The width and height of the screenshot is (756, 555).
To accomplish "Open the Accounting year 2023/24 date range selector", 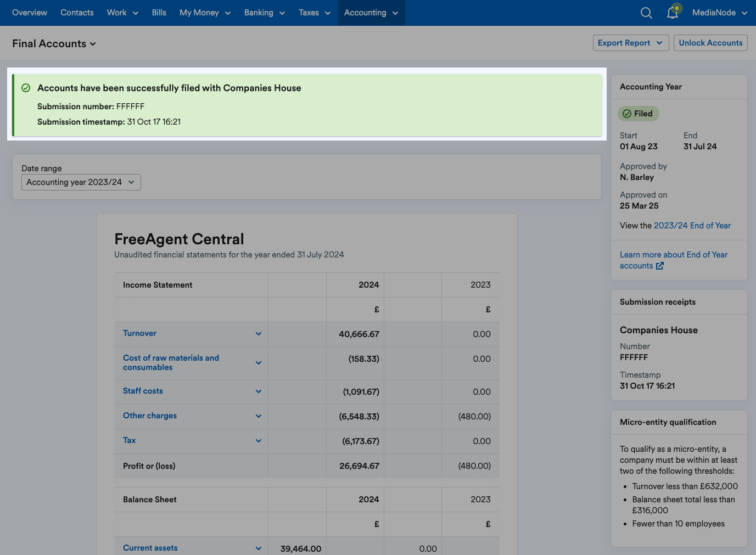I will point(81,182).
